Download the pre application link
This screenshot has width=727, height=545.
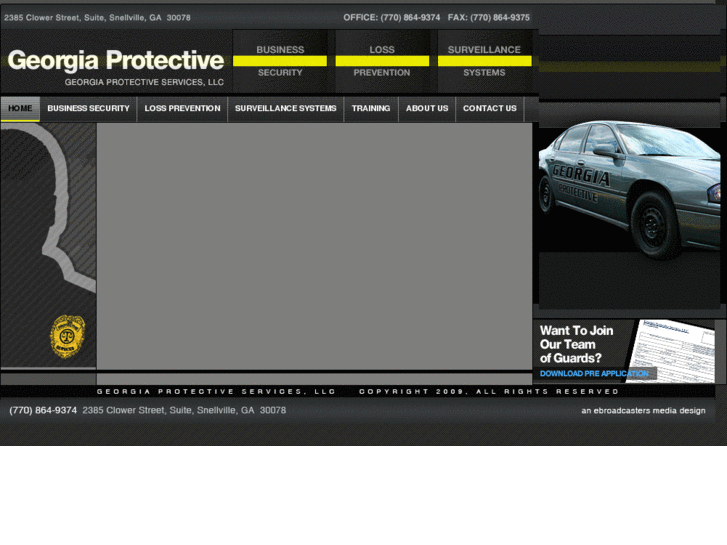pos(594,373)
